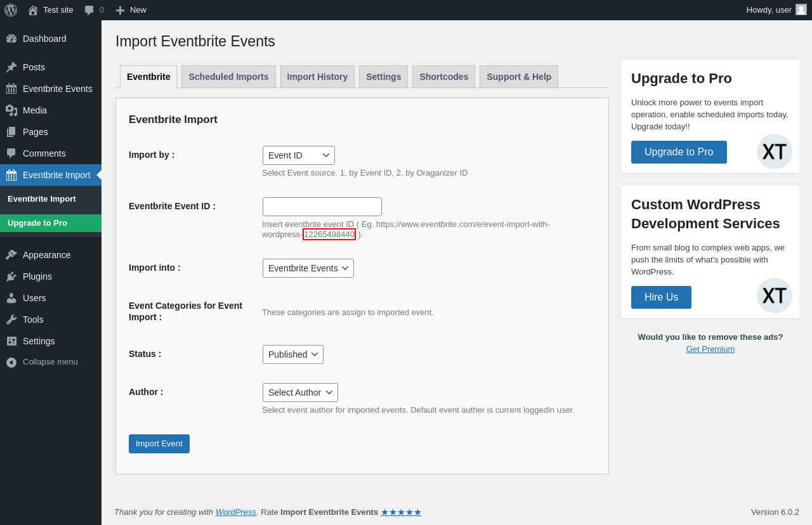Screen dimensions: 812x525
Task: Click the Media icon in sidebar
Action: 11,110
